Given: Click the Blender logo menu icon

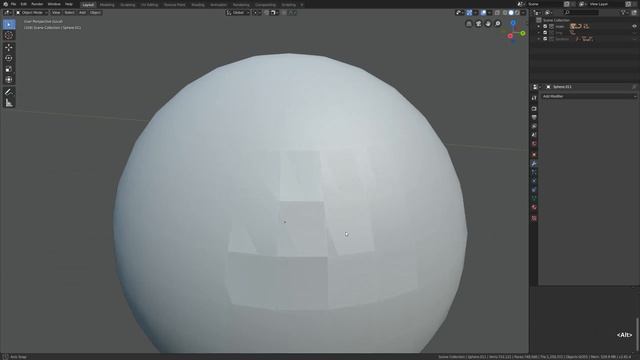Looking at the screenshot, I should (x=5, y=4).
